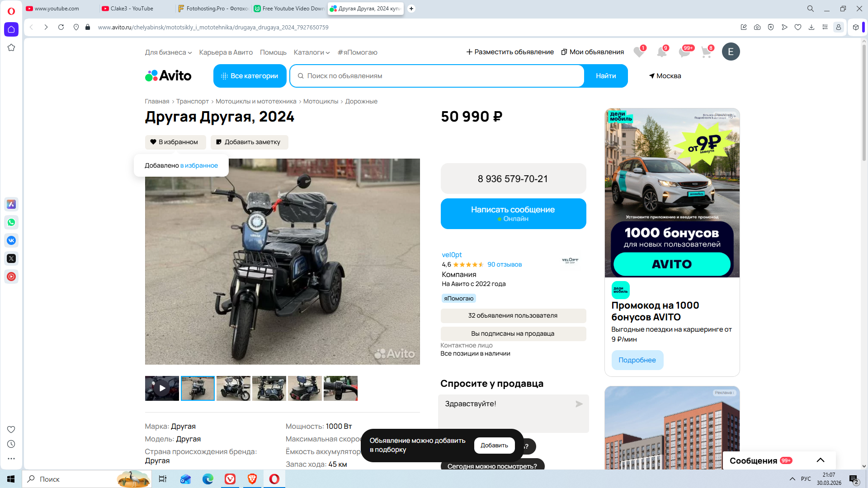The height and width of the screenshot is (488, 868).
Task: Click WhatsApp icon in Opera sidebar
Action: 11,222
